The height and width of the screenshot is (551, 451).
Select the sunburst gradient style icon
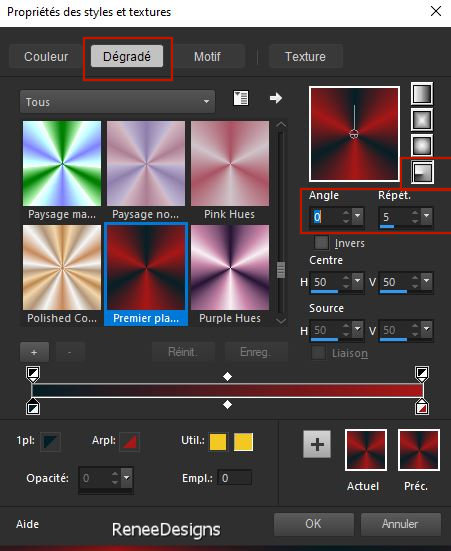[421, 146]
